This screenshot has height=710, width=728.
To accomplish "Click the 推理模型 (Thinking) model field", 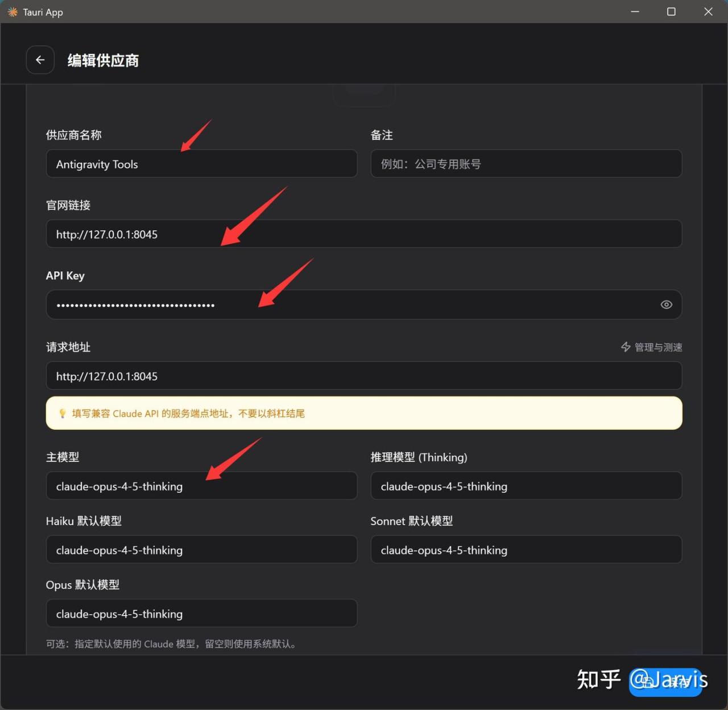I will (x=526, y=486).
